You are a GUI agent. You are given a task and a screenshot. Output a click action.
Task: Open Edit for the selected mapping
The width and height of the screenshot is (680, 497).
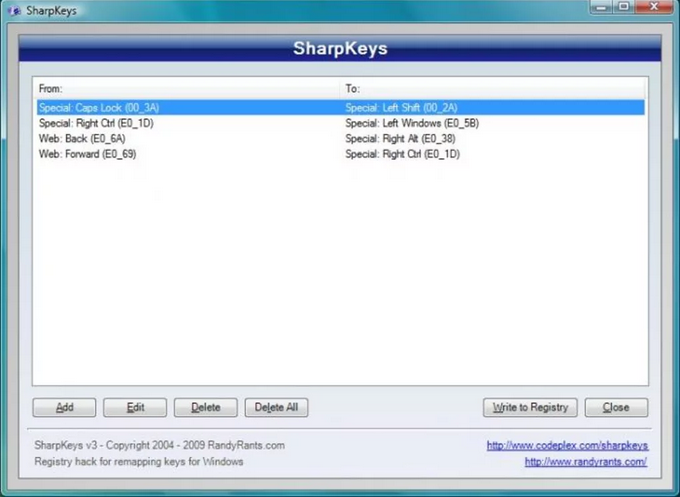tap(135, 407)
